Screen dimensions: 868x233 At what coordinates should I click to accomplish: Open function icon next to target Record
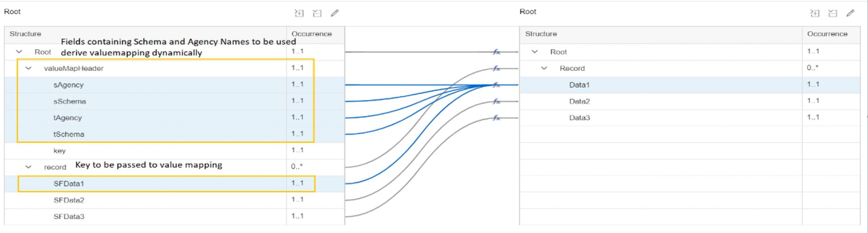496,68
